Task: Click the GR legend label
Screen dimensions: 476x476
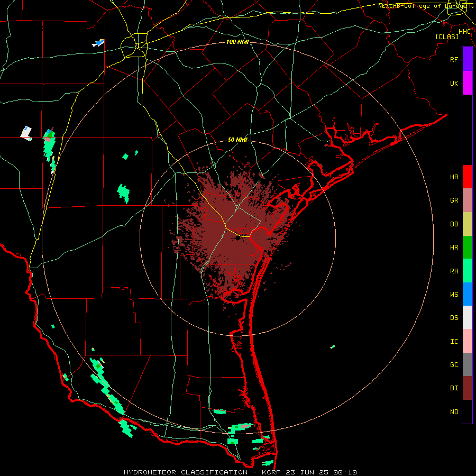Action: pos(454,200)
